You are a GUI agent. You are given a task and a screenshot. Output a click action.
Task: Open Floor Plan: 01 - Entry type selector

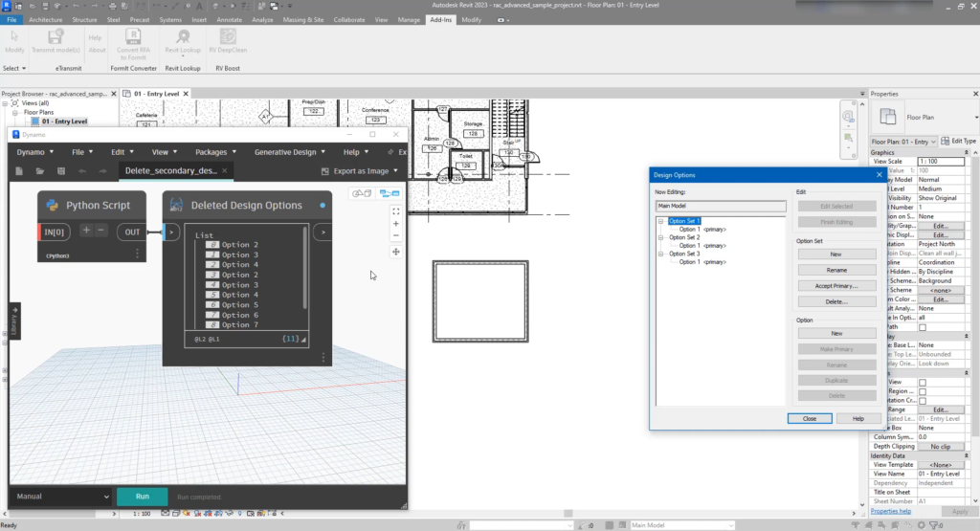[903, 142]
